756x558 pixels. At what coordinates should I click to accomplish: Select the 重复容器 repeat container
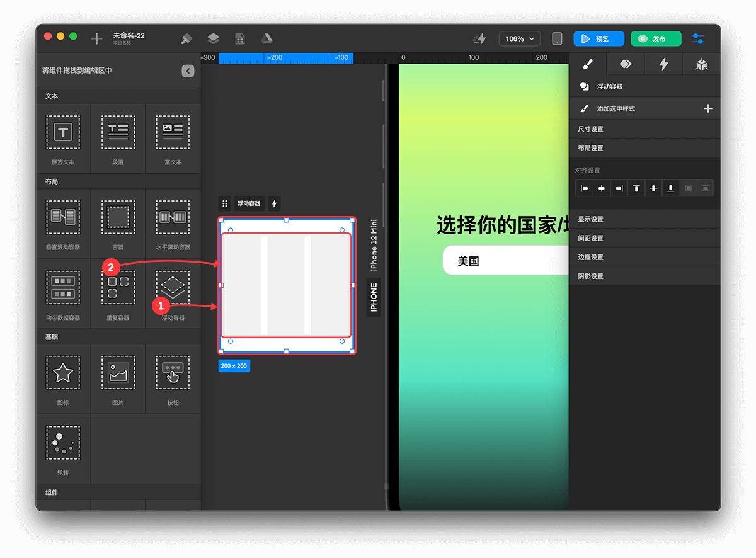118,294
